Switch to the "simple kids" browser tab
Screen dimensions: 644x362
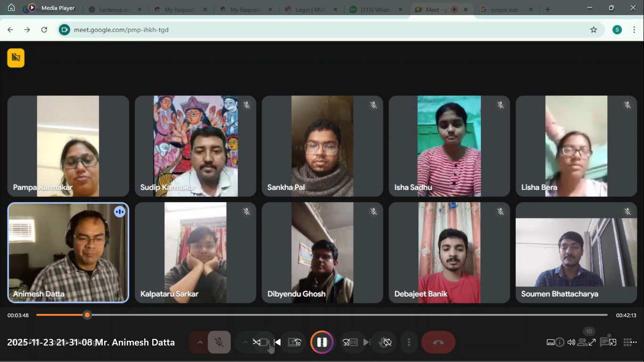(x=505, y=9)
